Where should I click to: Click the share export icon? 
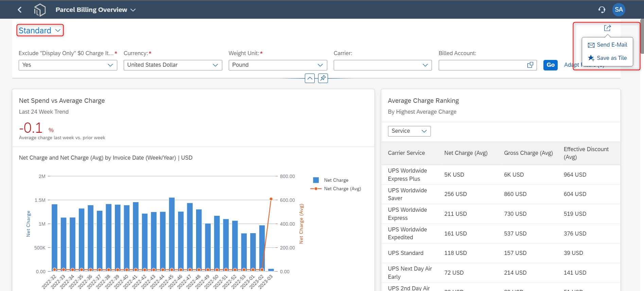607,28
